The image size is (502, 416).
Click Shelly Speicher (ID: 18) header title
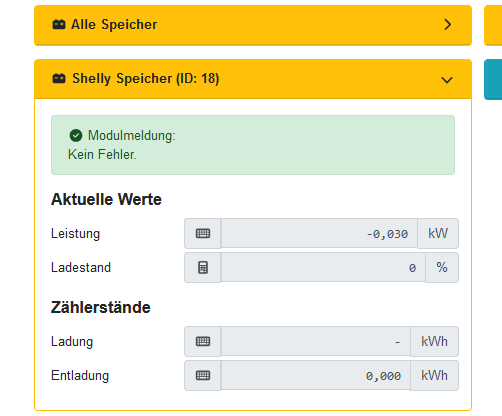[146, 79]
